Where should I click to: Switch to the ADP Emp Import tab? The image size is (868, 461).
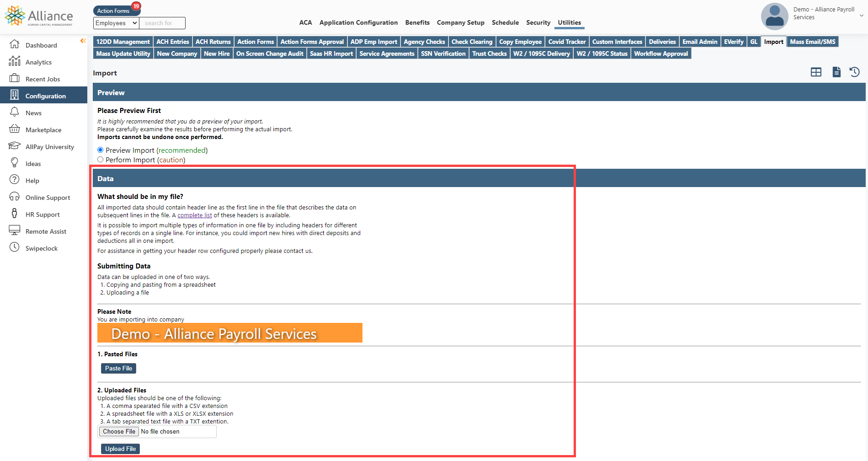click(374, 42)
